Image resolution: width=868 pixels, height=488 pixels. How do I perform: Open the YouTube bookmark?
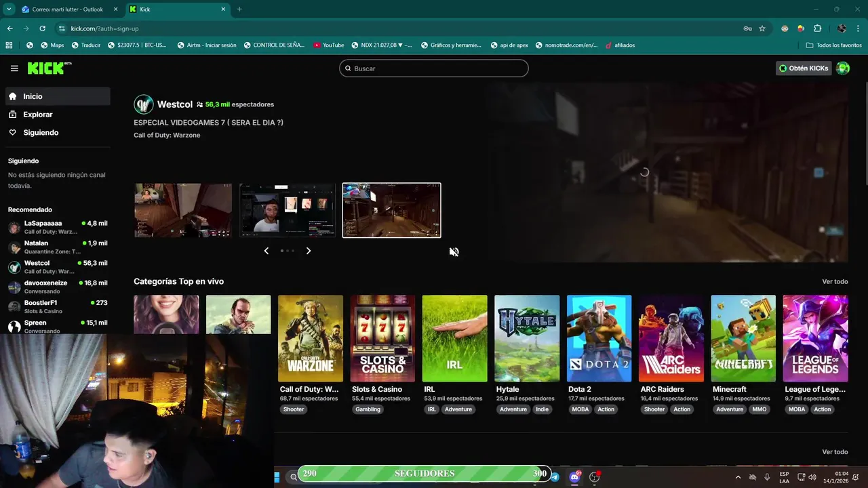(x=329, y=45)
